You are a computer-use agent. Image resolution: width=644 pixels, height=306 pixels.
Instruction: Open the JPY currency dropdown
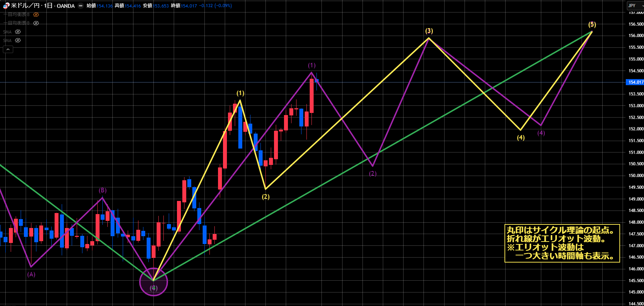click(x=635, y=6)
